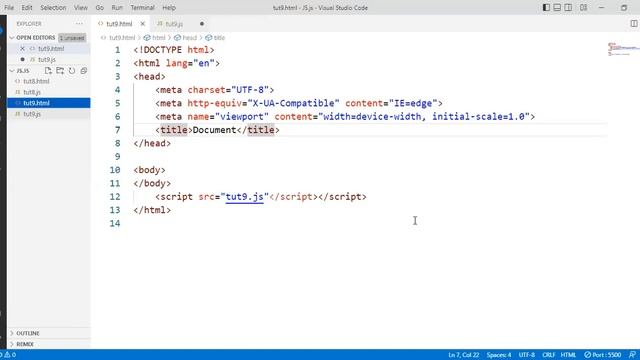Click the Document text in title tag
The height and width of the screenshot is (360, 640).
(214, 130)
